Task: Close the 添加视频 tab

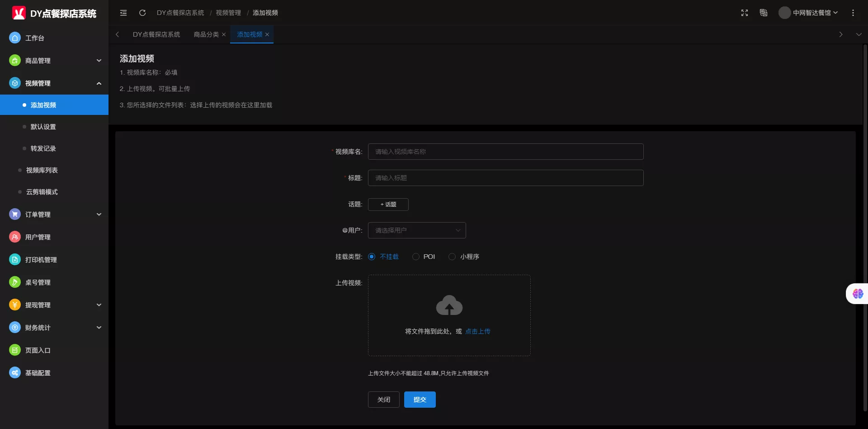Action: 267,34
